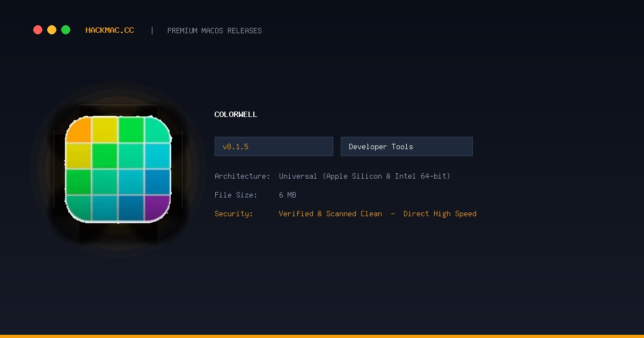Viewport: 644px width, 338px height.
Task: Click the Universal (Apple Silicon & Intel 64-bit) text
Action: [x=364, y=176]
